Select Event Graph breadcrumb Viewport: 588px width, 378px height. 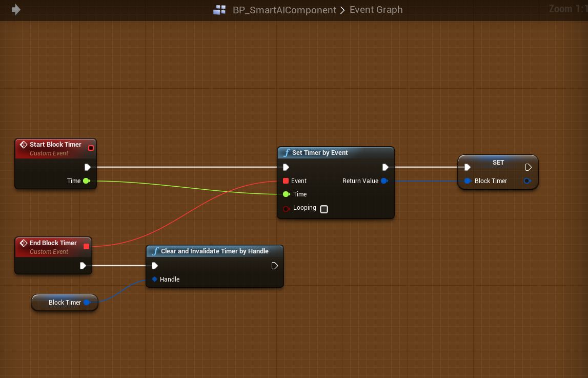coord(376,10)
